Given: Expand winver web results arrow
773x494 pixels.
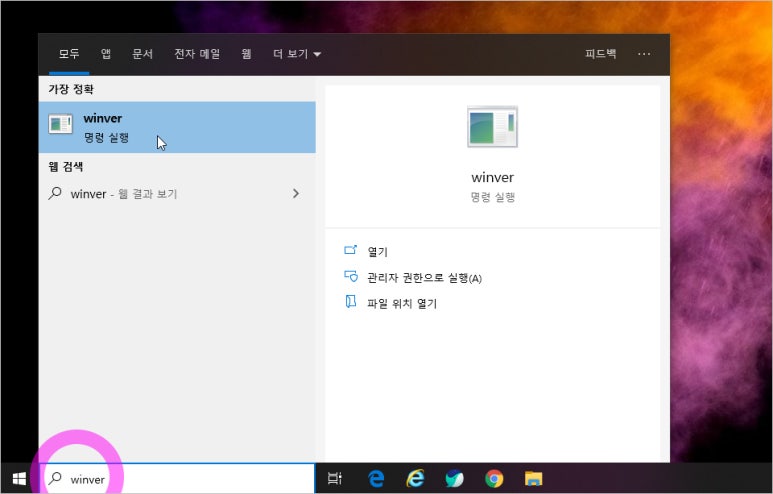Looking at the screenshot, I should pyautogui.click(x=295, y=193).
